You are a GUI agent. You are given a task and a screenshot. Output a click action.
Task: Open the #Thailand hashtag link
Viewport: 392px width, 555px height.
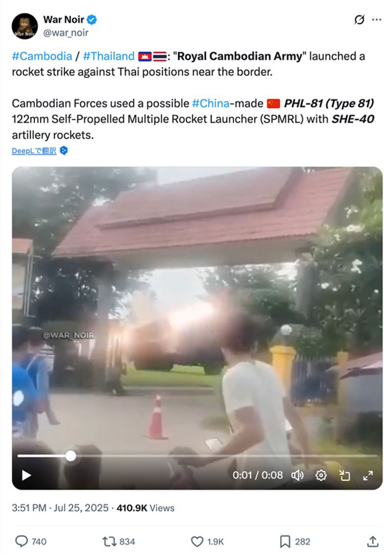tap(109, 56)
